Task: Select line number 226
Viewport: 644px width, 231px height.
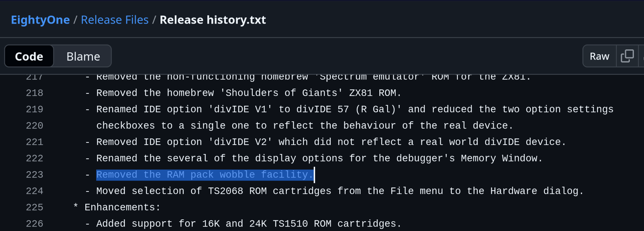Action: coord(34,224)
